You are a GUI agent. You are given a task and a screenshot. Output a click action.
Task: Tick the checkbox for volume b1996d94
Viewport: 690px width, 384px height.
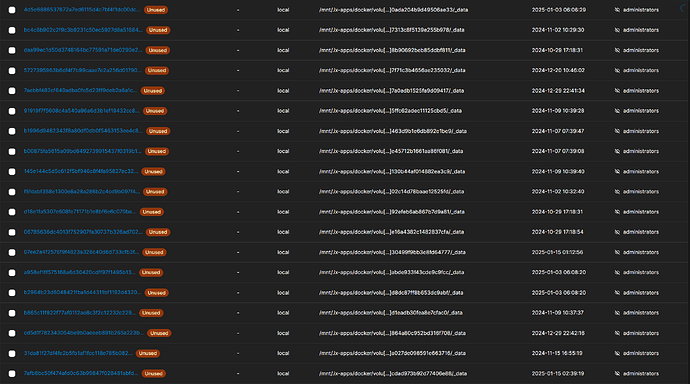(x=12, y=132)
